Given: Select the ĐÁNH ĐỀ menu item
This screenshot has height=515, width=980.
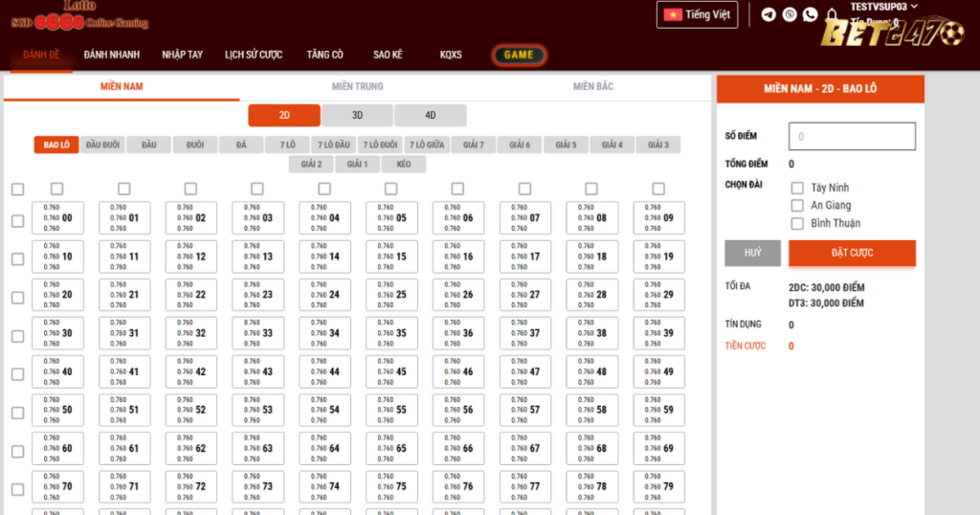Looking at the screenshot, I should point(41,55).
